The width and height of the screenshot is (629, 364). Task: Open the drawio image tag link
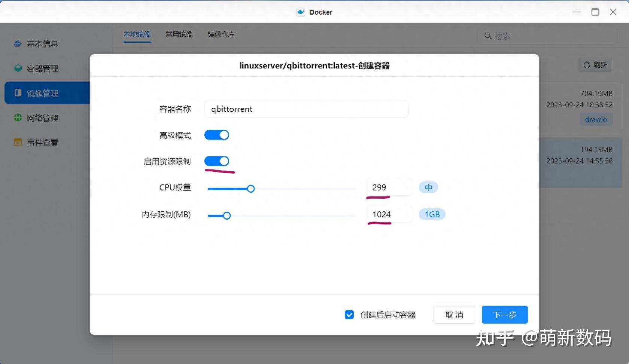tap(596, 119)
